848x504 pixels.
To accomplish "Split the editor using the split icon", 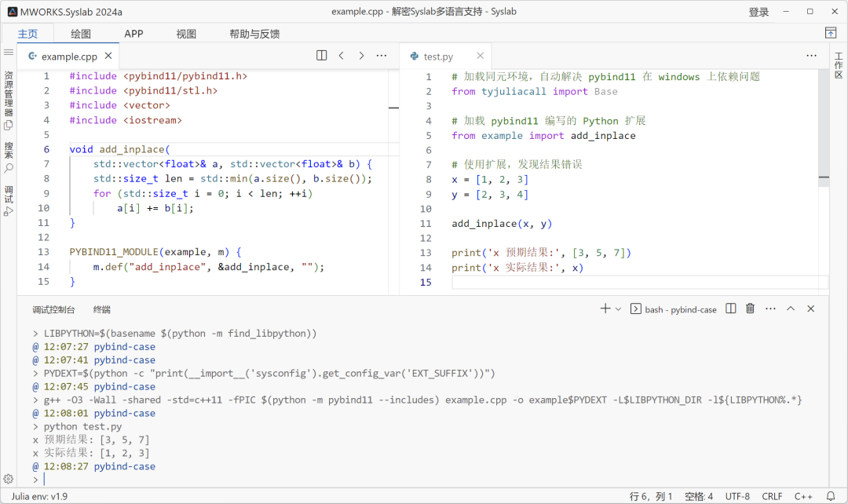I will (321, 55).
